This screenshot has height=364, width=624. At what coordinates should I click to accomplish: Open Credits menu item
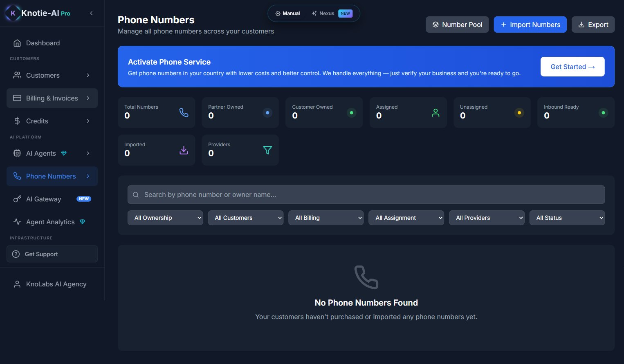coord(52,121)
